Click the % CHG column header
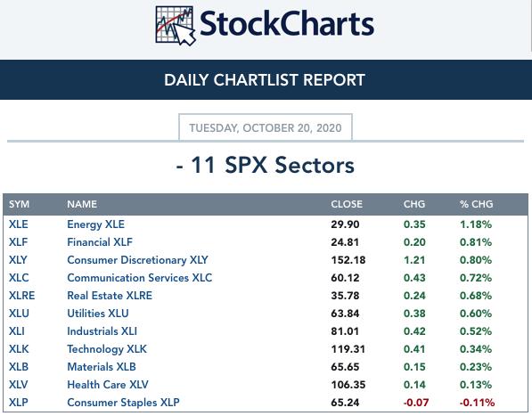Image resolution: width=532 pixels, height=416 pixels. (477, 204)
